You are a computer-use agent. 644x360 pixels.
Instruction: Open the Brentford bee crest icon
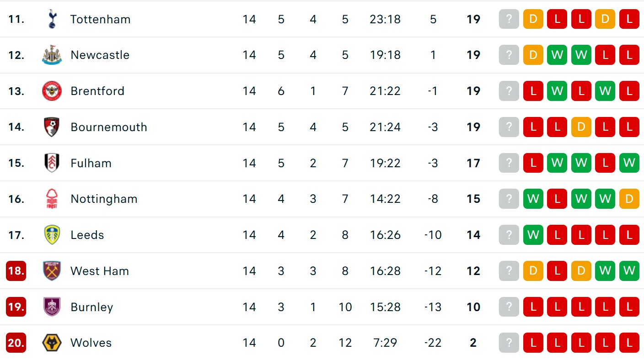coord(52,91)
